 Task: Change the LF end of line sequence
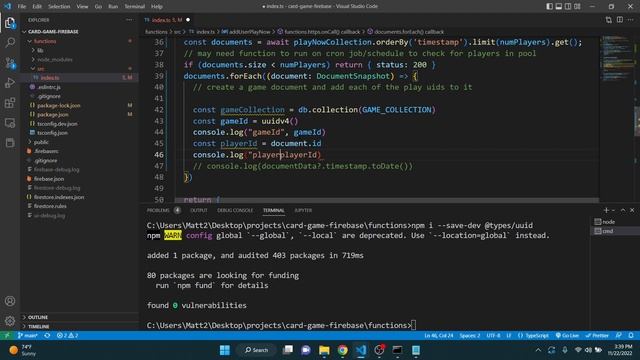pyautogui.click(x=509, y=336)
